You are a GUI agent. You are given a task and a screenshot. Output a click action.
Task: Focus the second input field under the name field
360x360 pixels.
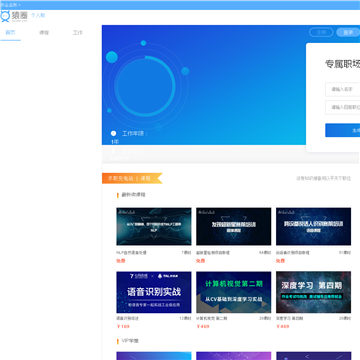343,107
